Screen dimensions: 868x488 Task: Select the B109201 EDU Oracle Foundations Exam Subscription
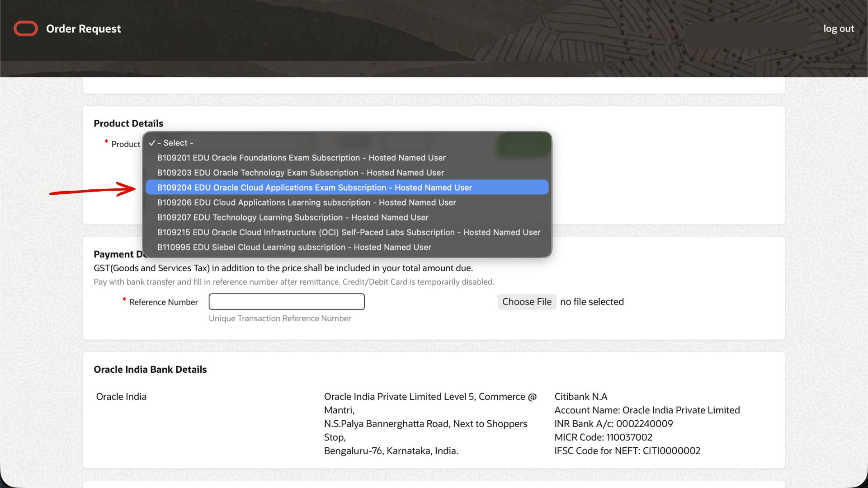(301, 158)
